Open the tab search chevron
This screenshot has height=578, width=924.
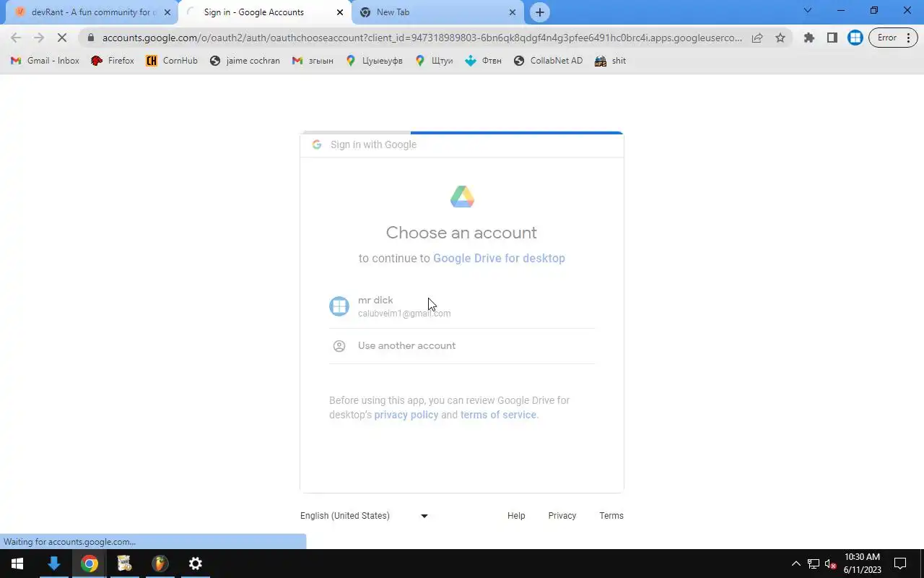point(808,11)
